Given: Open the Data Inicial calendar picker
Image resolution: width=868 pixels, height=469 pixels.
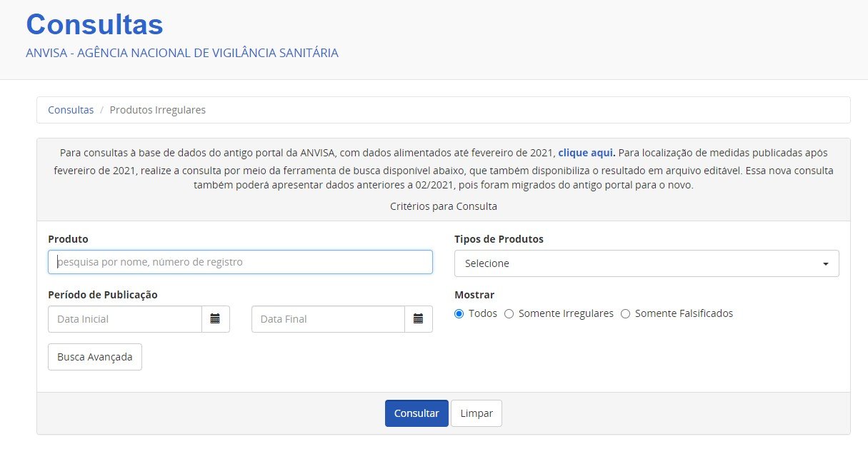Looking at the screenshot, I should (x=216, y=319).
